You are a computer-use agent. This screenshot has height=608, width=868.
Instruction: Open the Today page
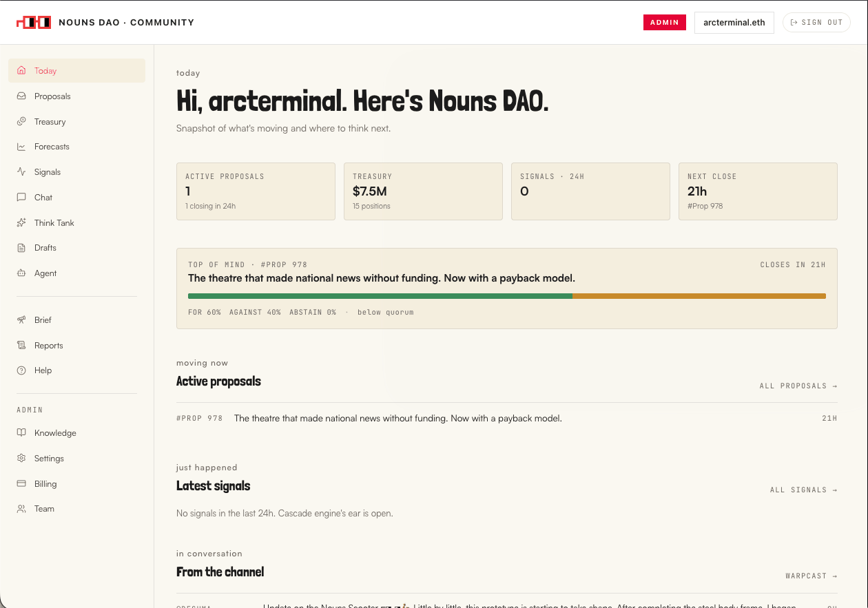(77, 70)
